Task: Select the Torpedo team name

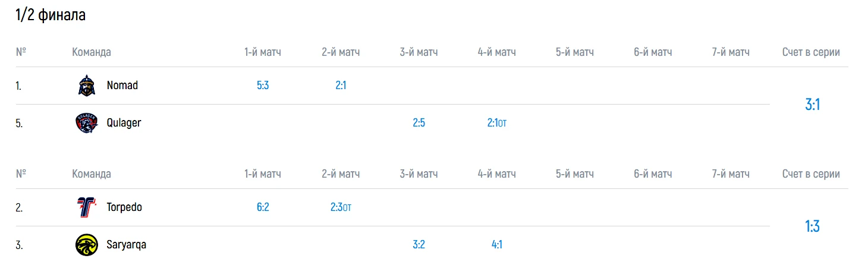Action: (x=124, y=207)
